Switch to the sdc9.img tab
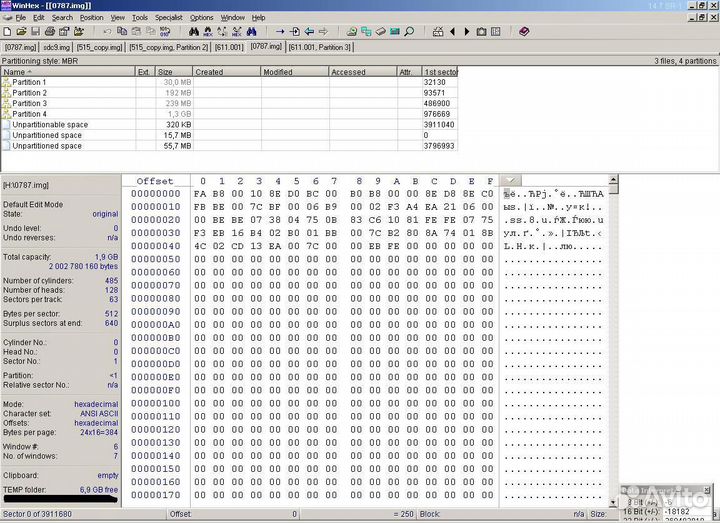This screenshot has width=720, height=523. click(57, 46)
